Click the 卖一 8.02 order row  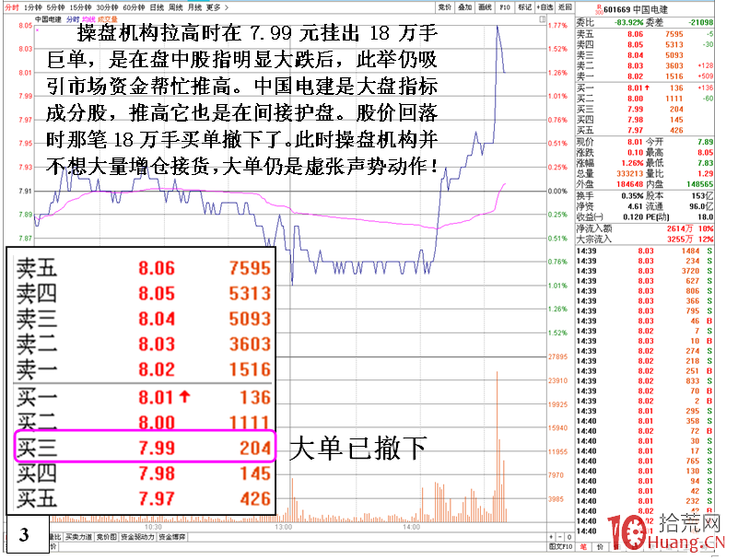point(645,76)
